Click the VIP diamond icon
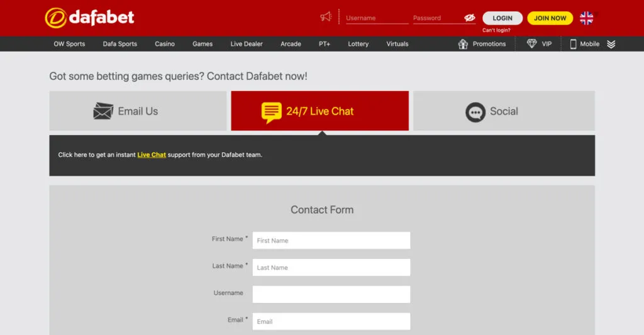The width and height of the screenshot is (644, 335). (x=531, y=43)
